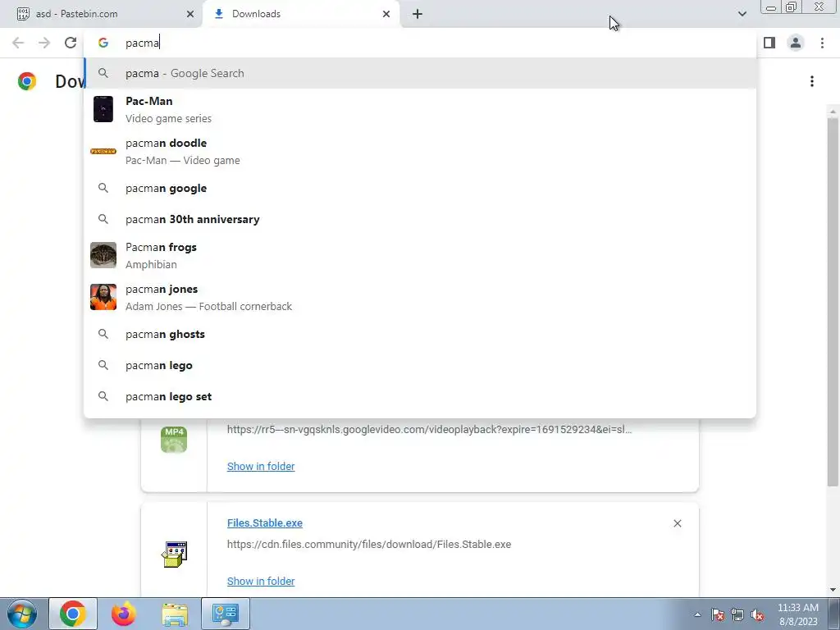Open Chrome's three-dot menu in toolbar
840x630 pixels.
coord(822,43)
